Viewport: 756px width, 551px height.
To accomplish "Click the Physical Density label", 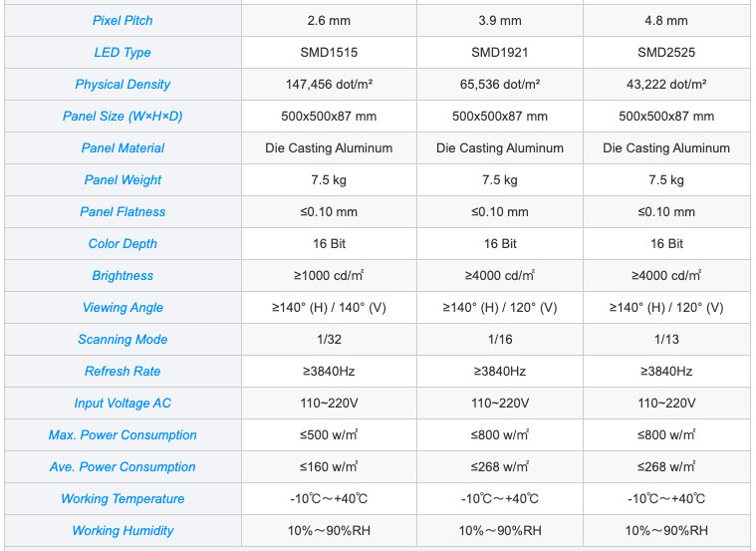I will pyautogui.click(x=123, y=85).
